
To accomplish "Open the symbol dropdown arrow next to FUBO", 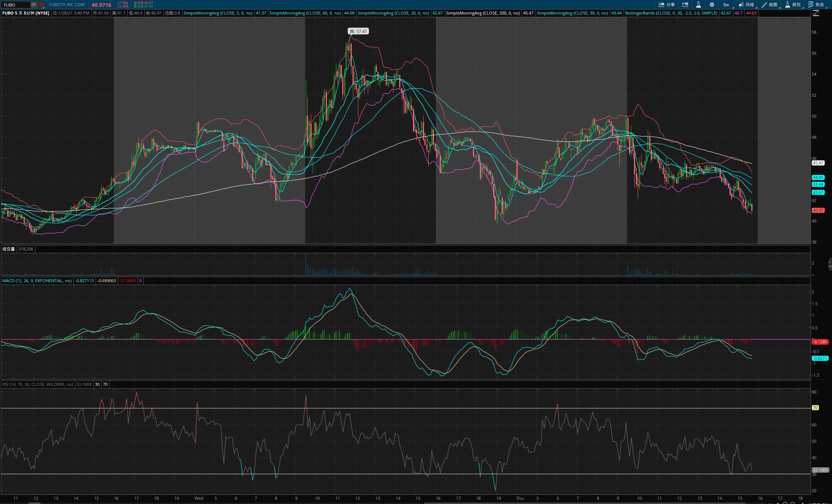I will pos(34,5).
